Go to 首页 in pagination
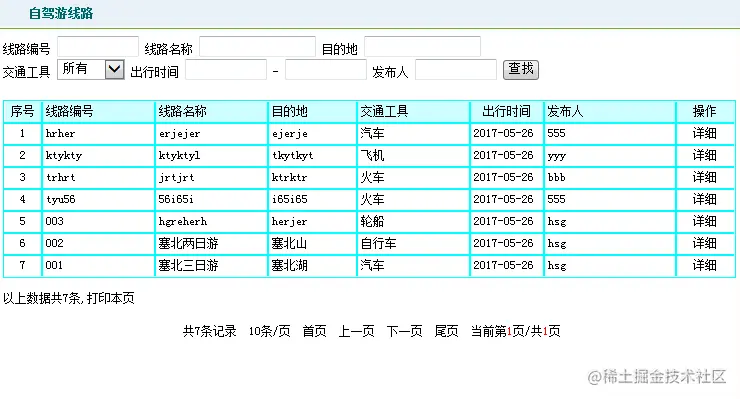Screen dimensions: 740x399 click(314, 331)
